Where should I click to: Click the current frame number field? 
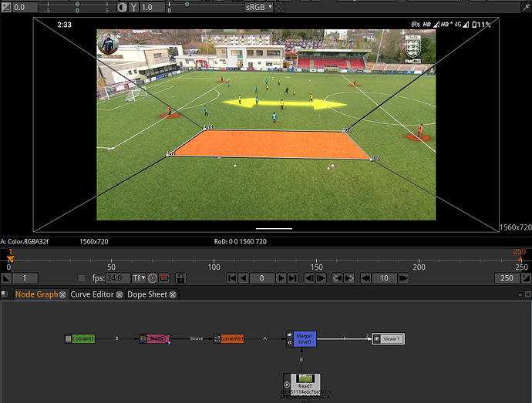coord(262,278)
